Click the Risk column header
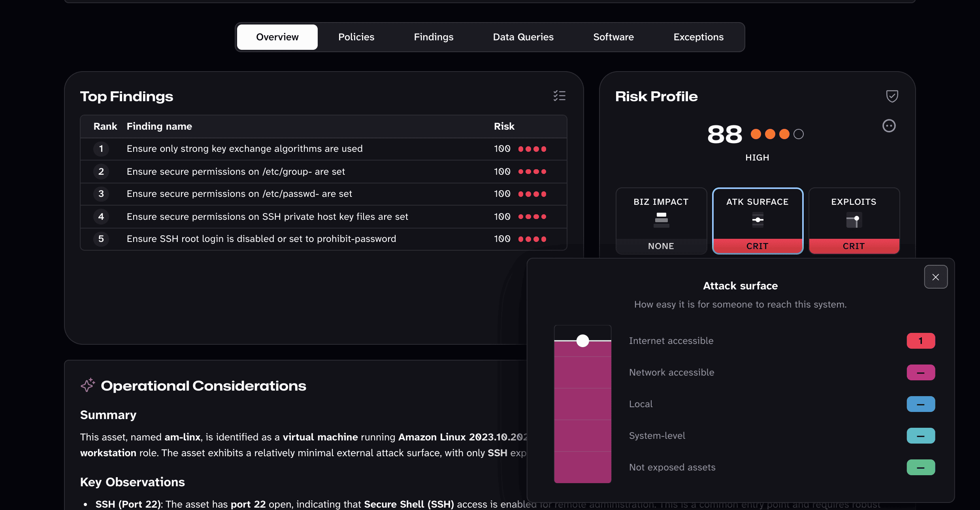 (504, 127)
